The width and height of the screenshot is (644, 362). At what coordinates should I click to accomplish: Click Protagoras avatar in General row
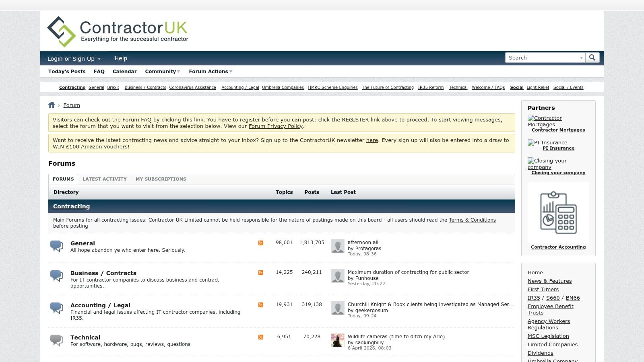pyautogui.click(x=338, y=246)
